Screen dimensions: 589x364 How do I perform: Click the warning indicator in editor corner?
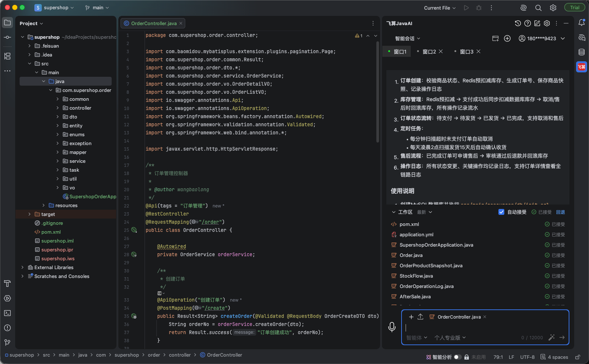(359, 35)
